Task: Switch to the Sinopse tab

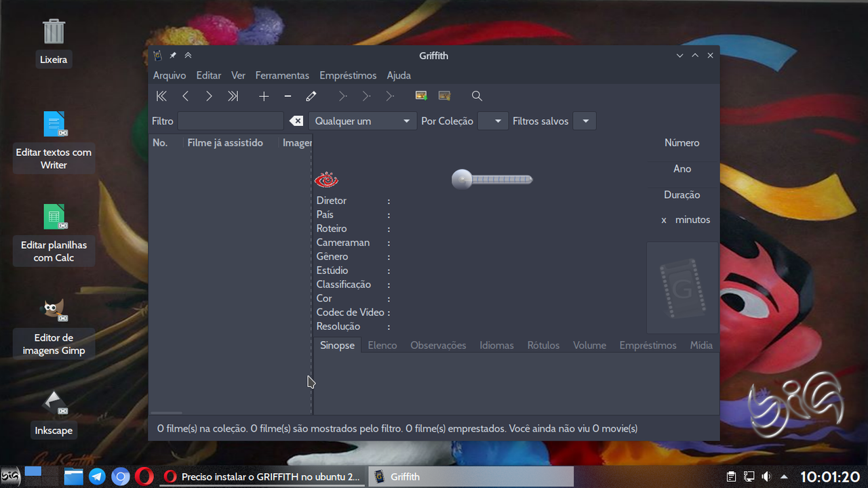Action: (x=337, y=345)
